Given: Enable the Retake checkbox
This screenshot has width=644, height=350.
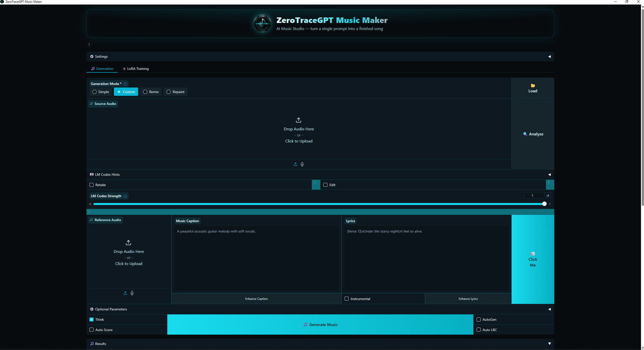Looking at the screenshot, I should (91, 185).
